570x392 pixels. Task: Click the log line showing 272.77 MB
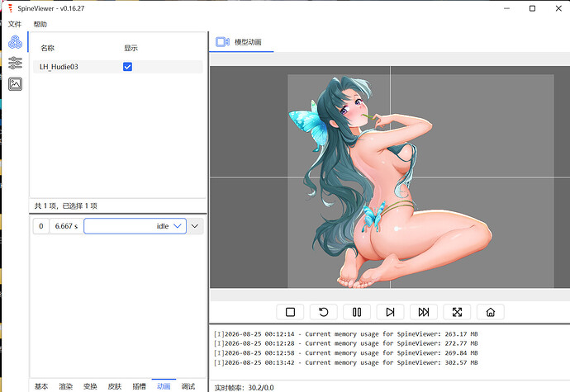click(345, 343)
